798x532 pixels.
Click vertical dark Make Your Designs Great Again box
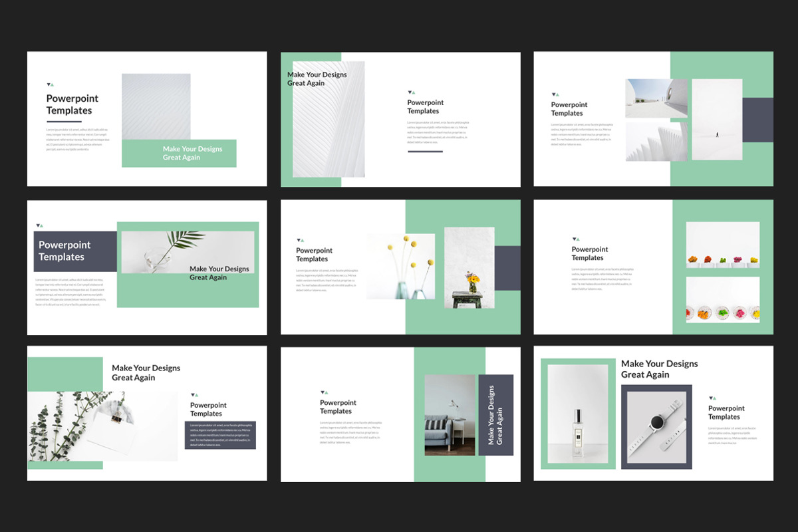[x=496, y=415]
